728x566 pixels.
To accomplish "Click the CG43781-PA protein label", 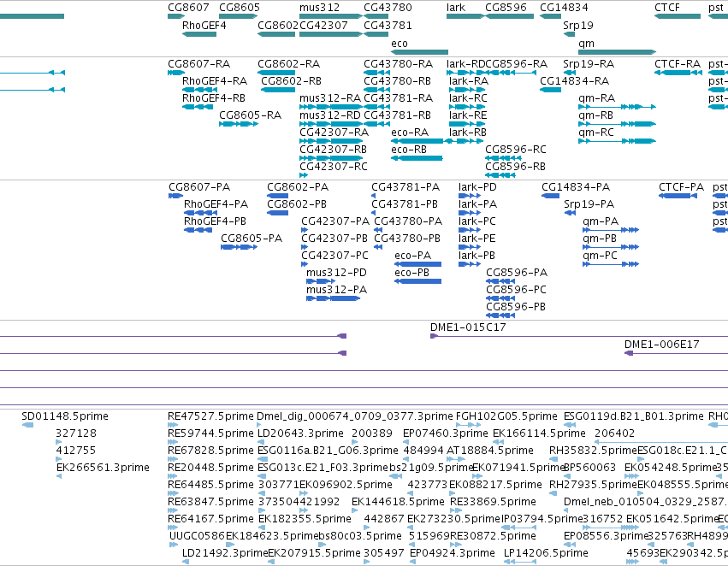I will [405, 187].
